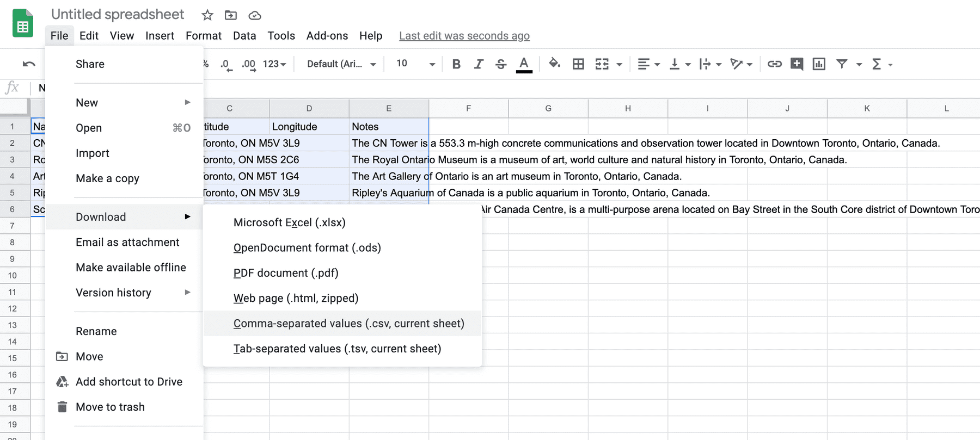Select Make a copy
This screenshot has width=980, height=440.
coord(124,178)
